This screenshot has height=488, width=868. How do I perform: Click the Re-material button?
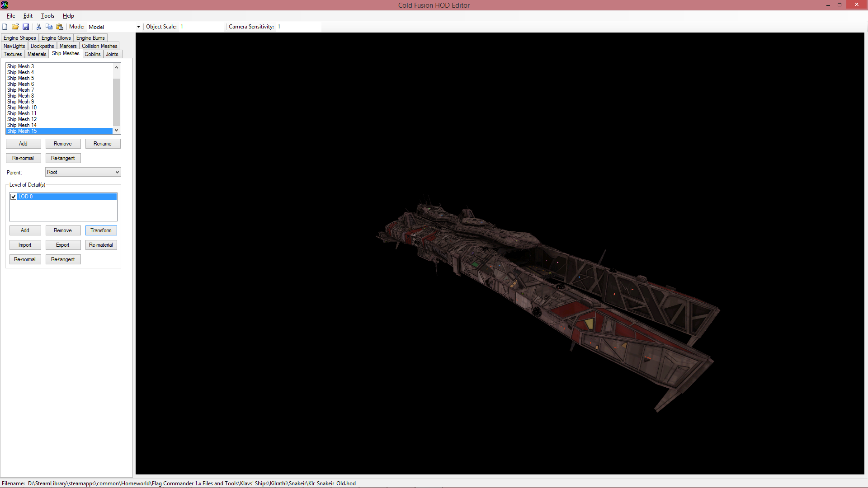point(101,245)
